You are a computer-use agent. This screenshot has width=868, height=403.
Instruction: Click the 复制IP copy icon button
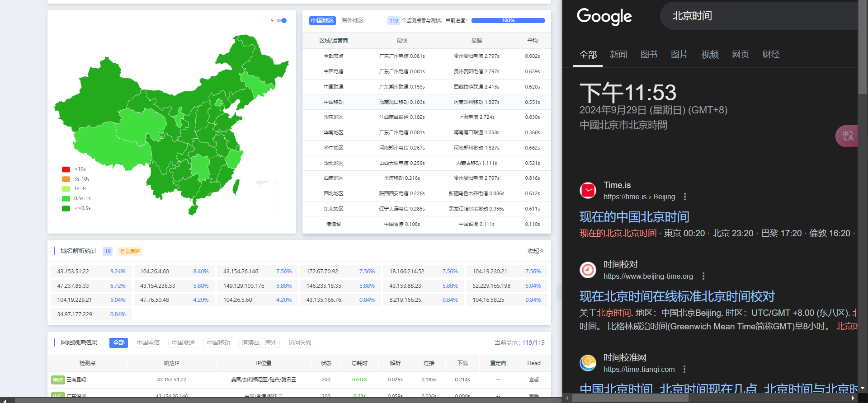coord(130,251)
